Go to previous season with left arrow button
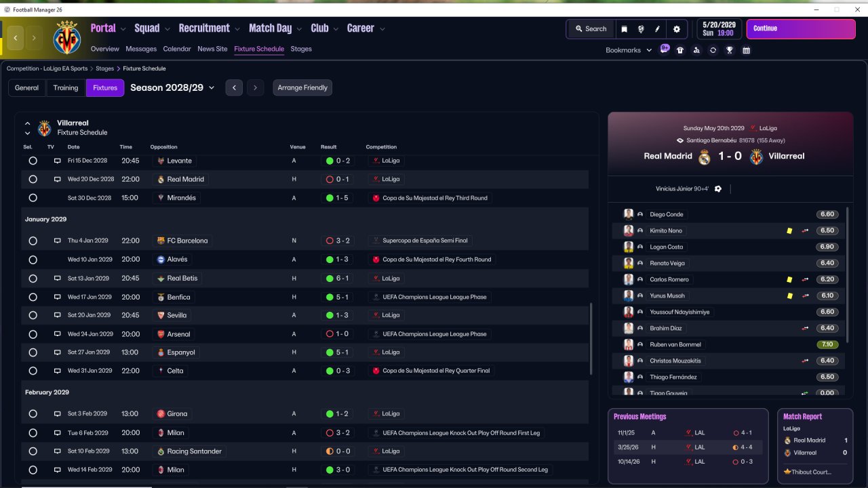 (234, 88)
